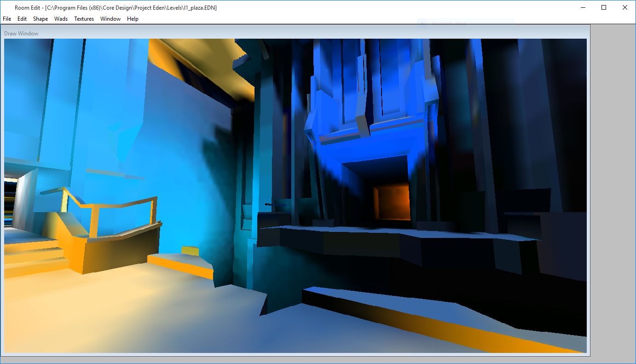Screen dimensions: 636x364
Task: Maximize the Room Edit window
Action: coord(604,7)
